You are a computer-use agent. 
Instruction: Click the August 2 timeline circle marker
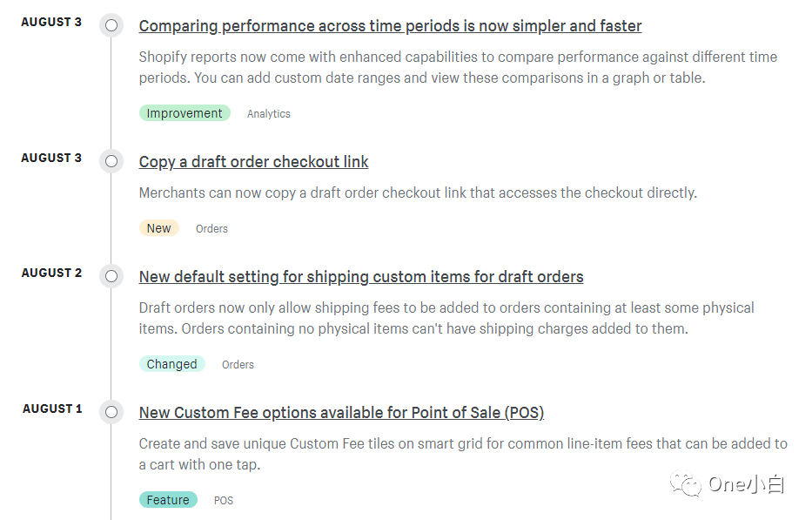[x=111, y=276]
